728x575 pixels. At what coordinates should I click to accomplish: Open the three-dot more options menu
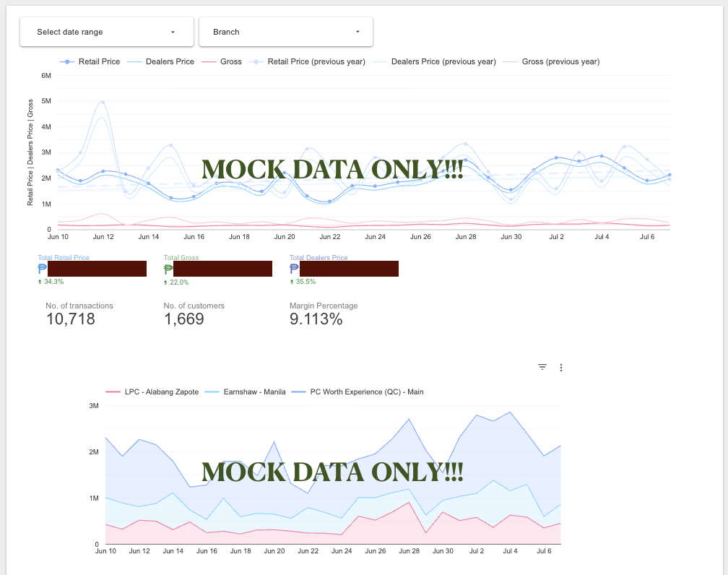pos(561,368)
